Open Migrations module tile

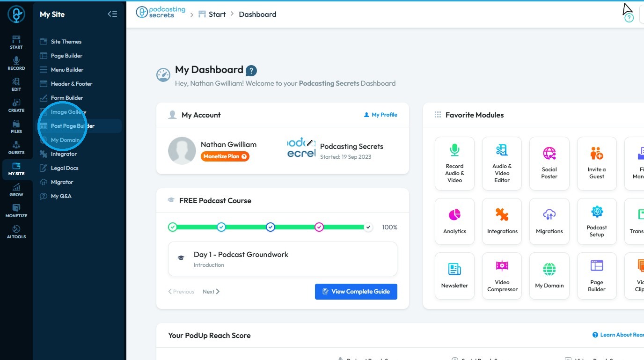click(x=549, y=221)
